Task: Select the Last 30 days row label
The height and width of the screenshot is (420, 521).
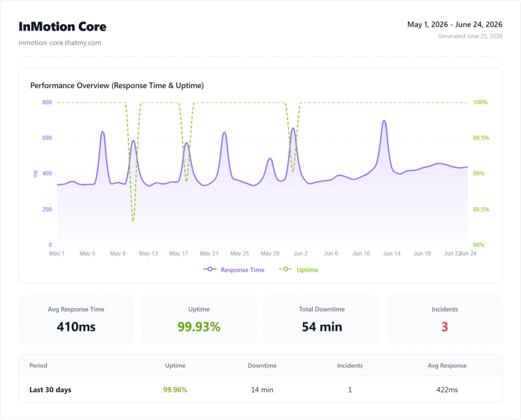Action: click(50, 390)
